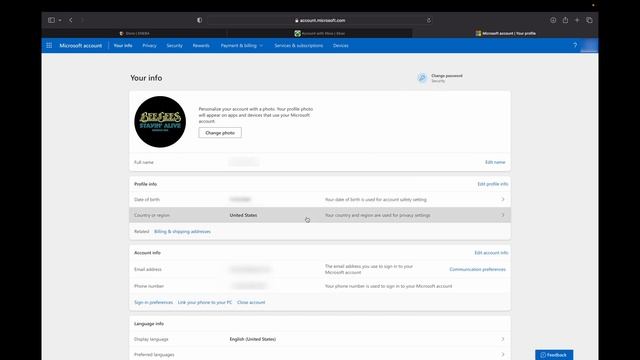
Task: Open a new tab with plus icon
Action: (577, 20)
